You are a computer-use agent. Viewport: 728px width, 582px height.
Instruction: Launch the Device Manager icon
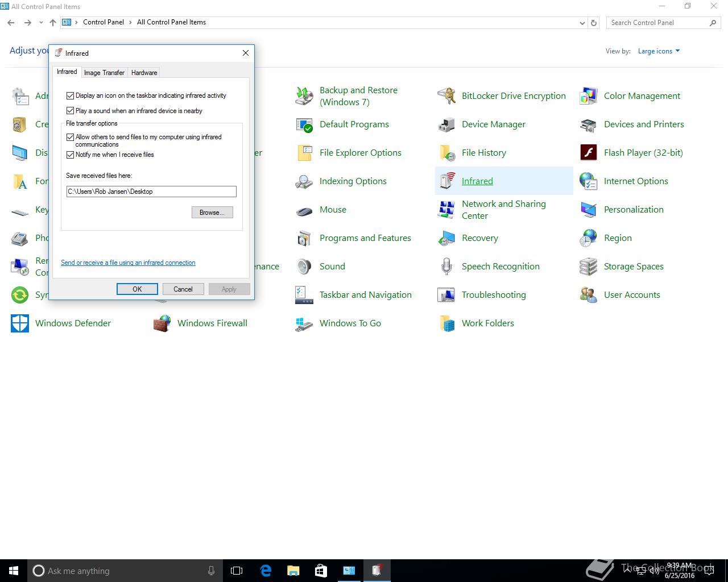point(446,124)
